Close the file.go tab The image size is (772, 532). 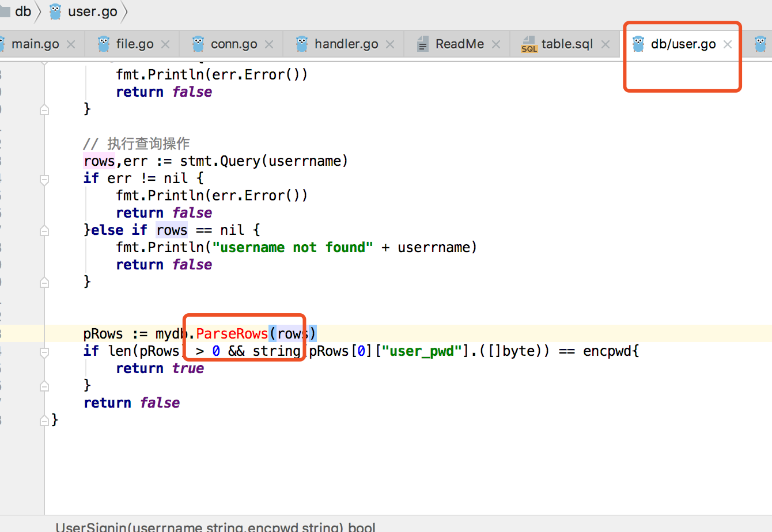pos(165,44)
